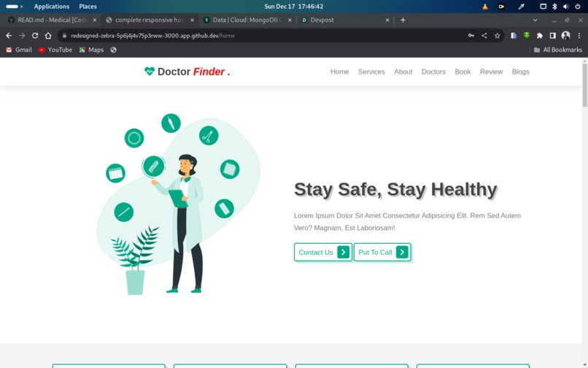Switch to READ.md - Medical tab

pos(53,20)
